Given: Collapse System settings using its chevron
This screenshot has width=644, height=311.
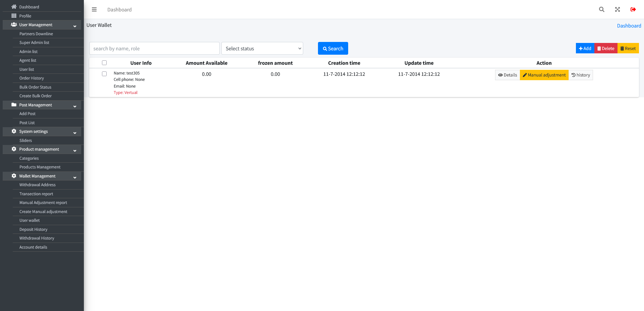Looking at the screenshot, I should click(x=75, y=133).
